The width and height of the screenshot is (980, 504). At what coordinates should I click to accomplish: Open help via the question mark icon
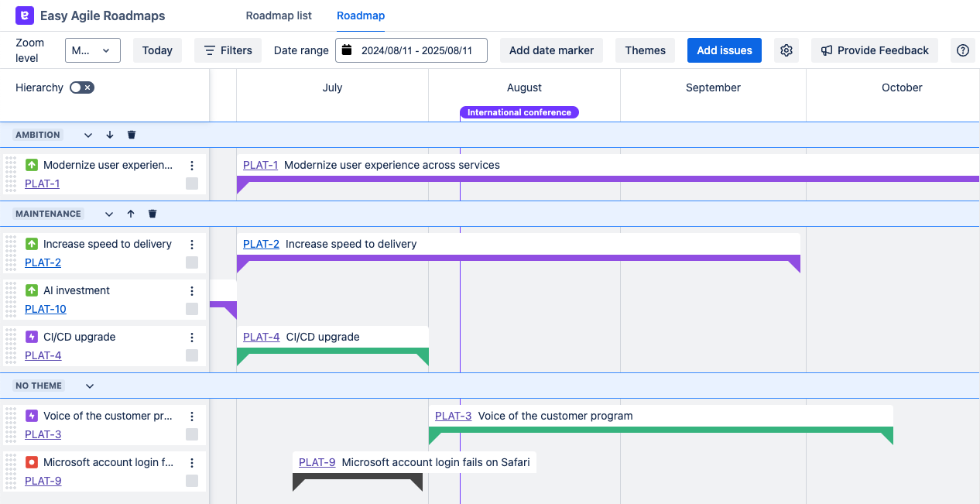pos(963,50)
